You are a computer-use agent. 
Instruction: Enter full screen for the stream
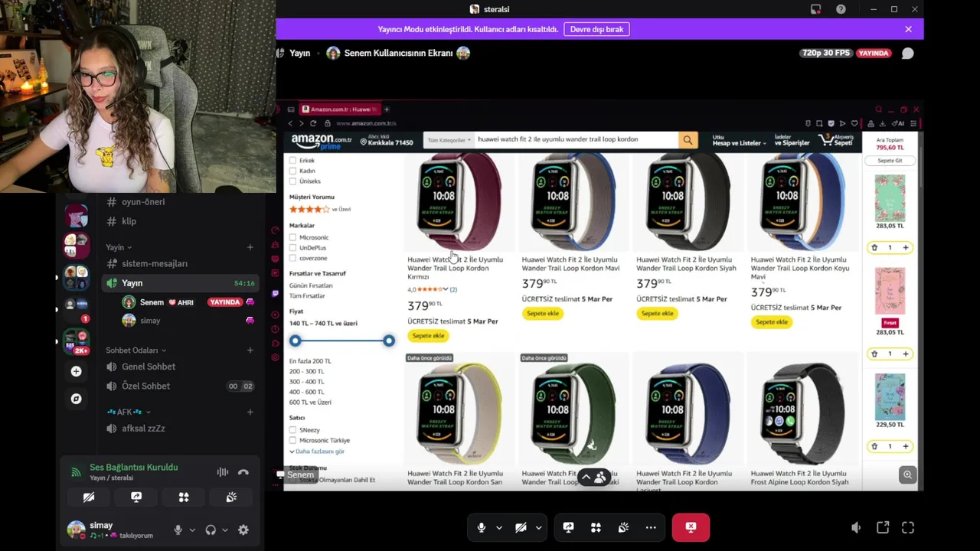click(908, 527)
